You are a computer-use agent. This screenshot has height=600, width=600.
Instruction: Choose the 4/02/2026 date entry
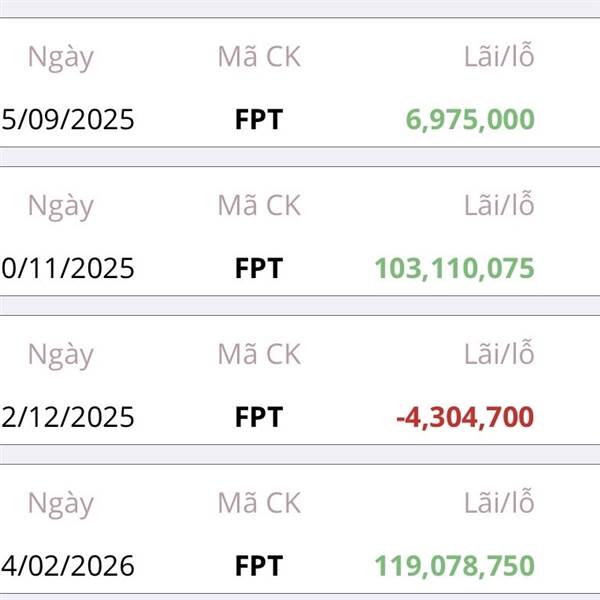[x=68, y=566]
